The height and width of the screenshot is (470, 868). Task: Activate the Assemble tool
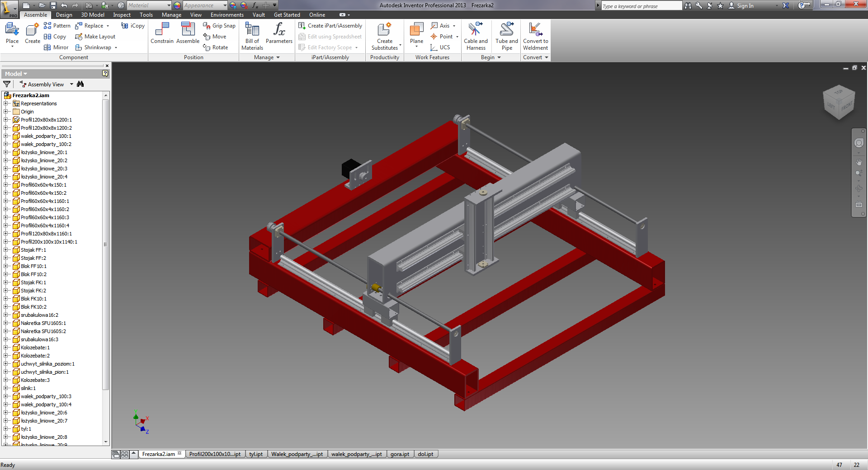(188, 33)
